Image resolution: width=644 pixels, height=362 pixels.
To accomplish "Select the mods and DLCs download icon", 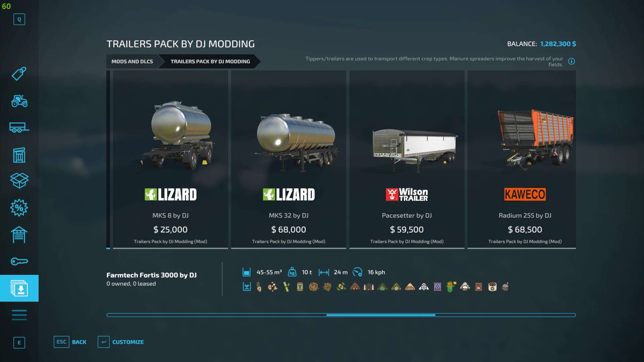I will (x=19, y=288).
